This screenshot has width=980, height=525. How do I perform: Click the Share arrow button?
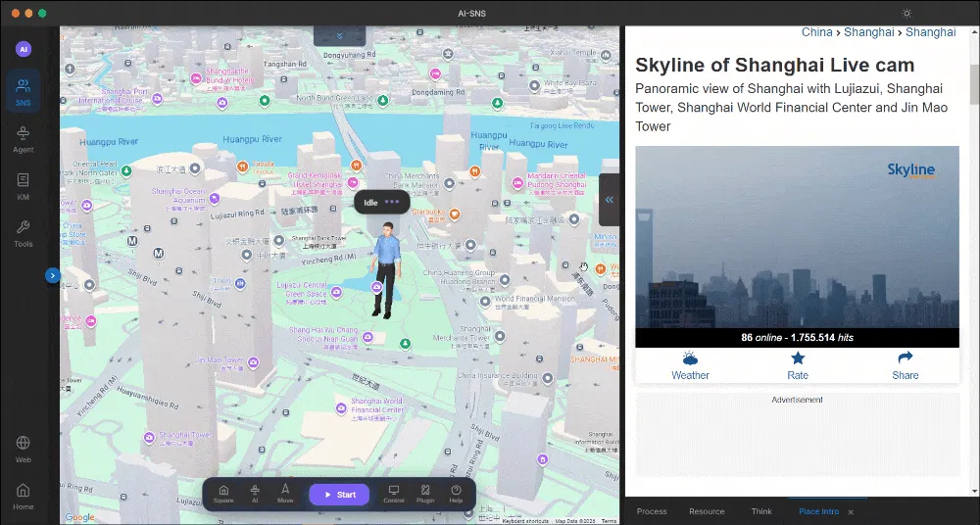[905, 366]
